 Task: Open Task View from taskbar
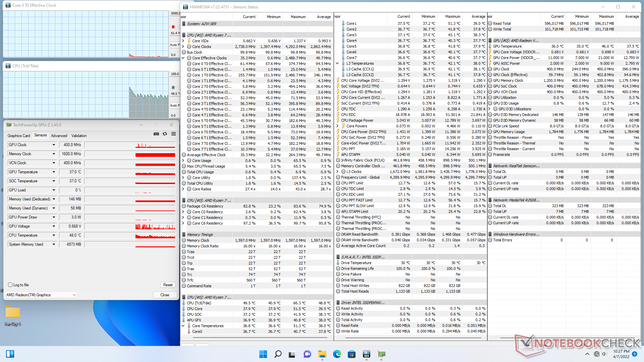pyautogui.click(x=292, y=354)
